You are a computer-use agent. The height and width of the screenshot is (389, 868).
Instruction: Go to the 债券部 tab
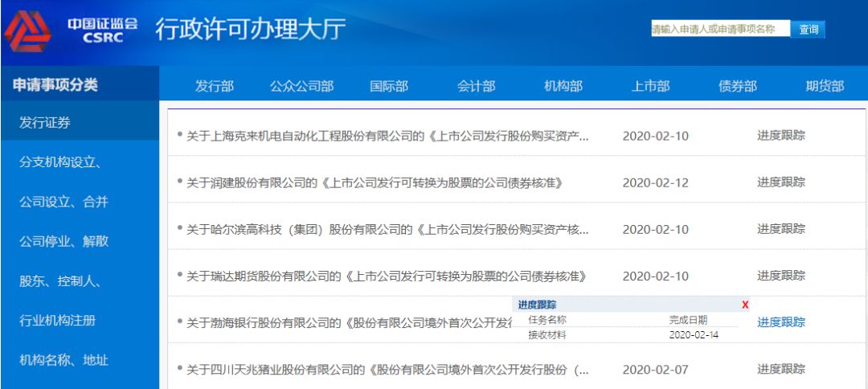737,86
